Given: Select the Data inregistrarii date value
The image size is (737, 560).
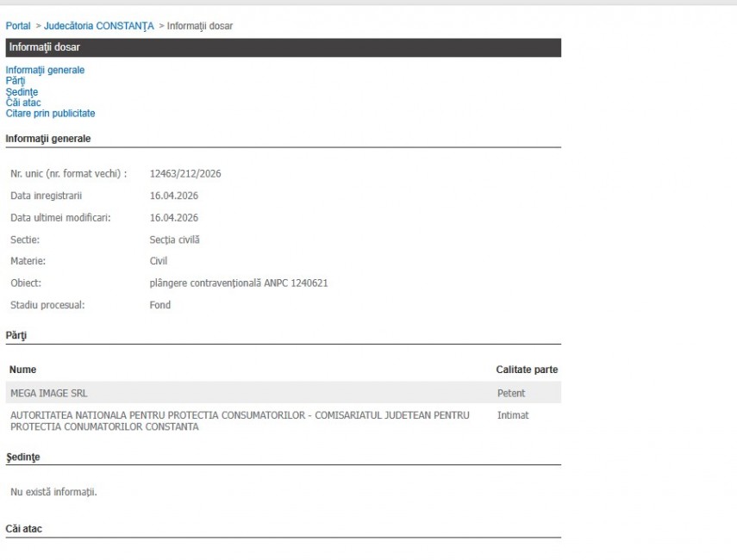Looking at the screenshot, I should (173, 196).
